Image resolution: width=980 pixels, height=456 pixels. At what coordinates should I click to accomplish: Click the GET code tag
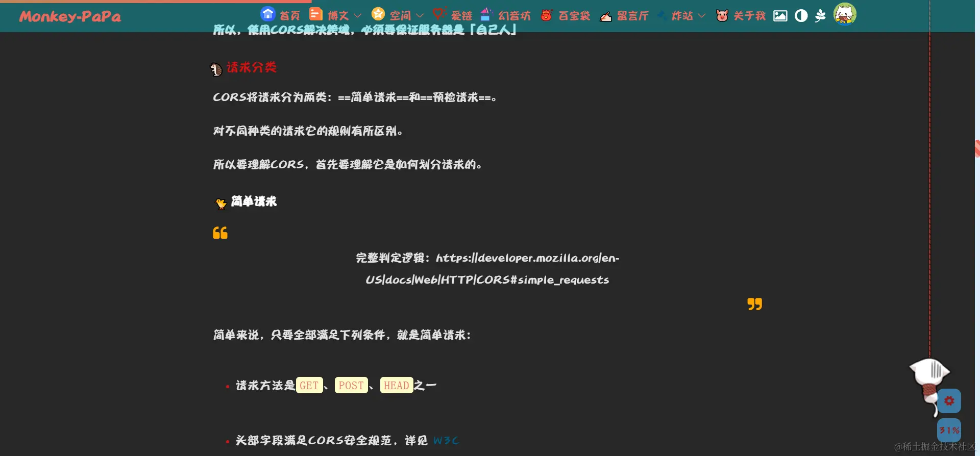click(309, 385)
